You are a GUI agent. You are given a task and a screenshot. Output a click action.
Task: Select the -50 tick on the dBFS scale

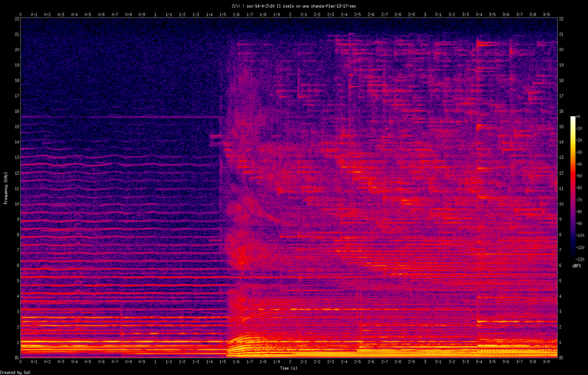[579, 176]
